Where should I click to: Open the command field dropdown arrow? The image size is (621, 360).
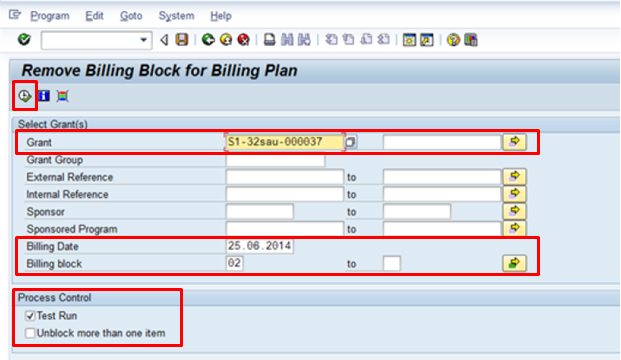(143, 40)
